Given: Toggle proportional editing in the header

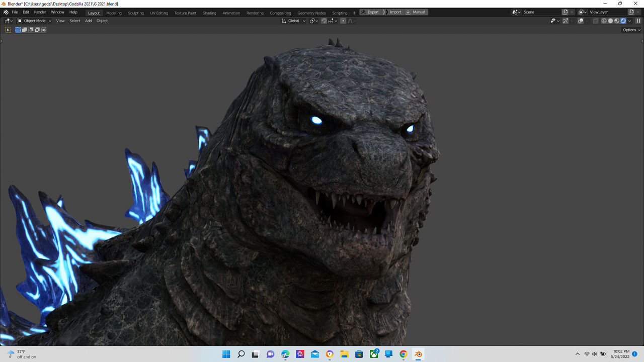Looking at the screenshot, I should tap(343, 21).
